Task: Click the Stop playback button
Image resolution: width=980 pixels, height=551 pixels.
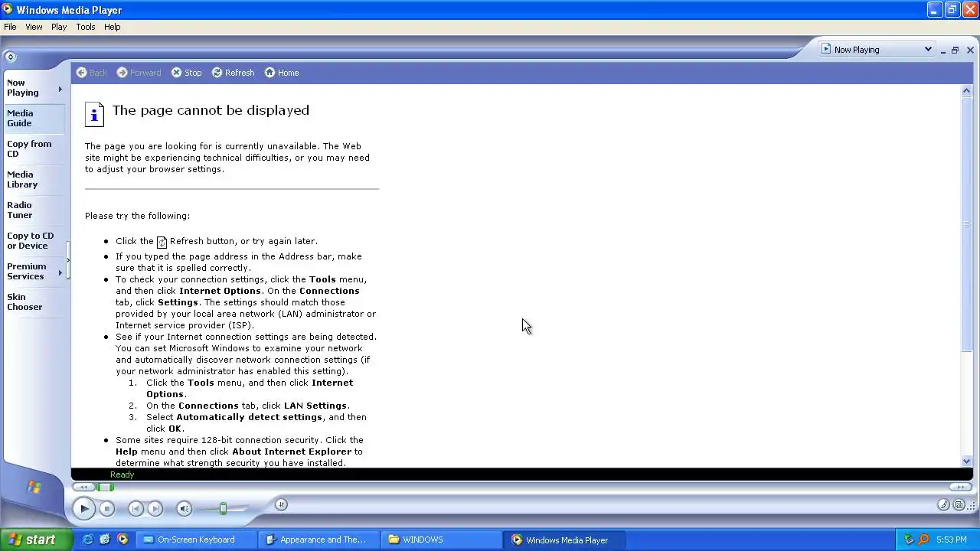Action: 107,508
